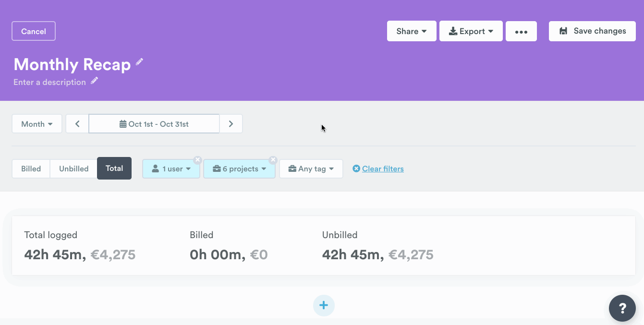
Task: Go to the previous month using left chevron
Action: tap(77, 124)
